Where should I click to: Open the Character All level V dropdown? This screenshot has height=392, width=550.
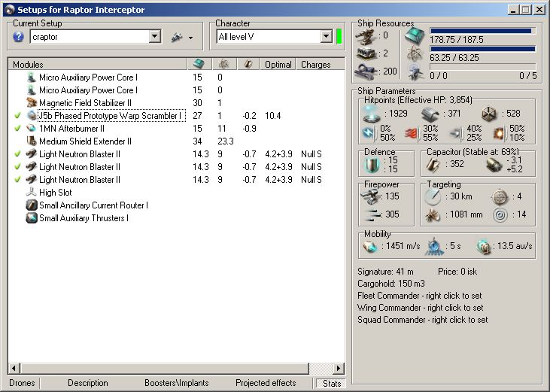[x=327, y=36]
